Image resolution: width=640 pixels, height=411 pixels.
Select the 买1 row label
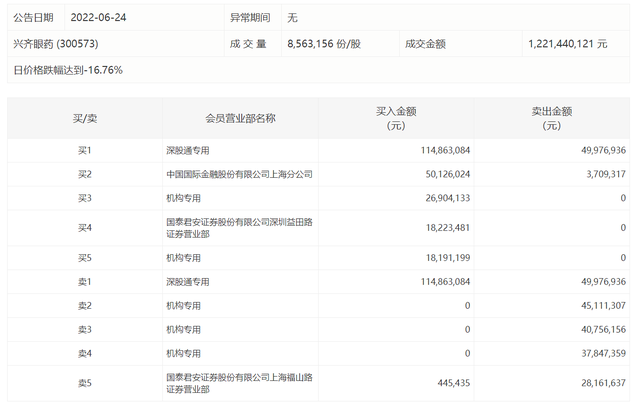[85, 151]
